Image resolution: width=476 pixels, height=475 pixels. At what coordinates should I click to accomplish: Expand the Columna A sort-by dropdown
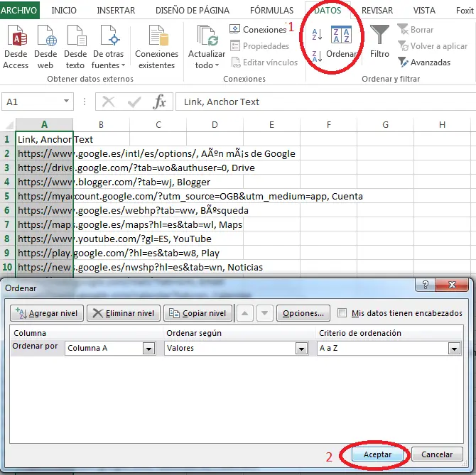148,349
